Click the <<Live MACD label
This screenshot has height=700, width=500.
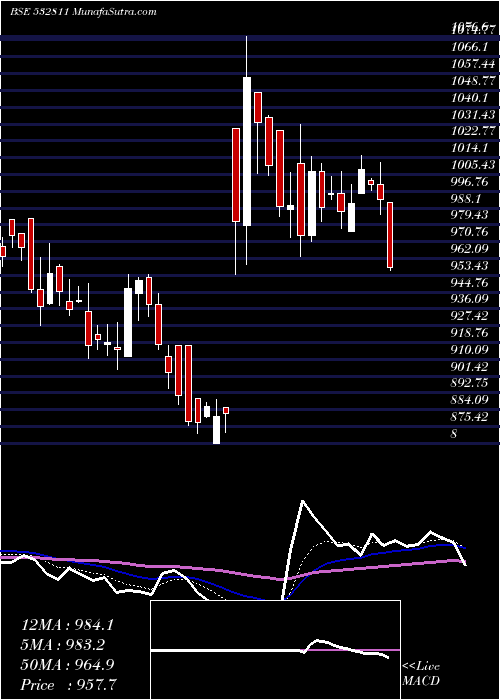point(421,674)
